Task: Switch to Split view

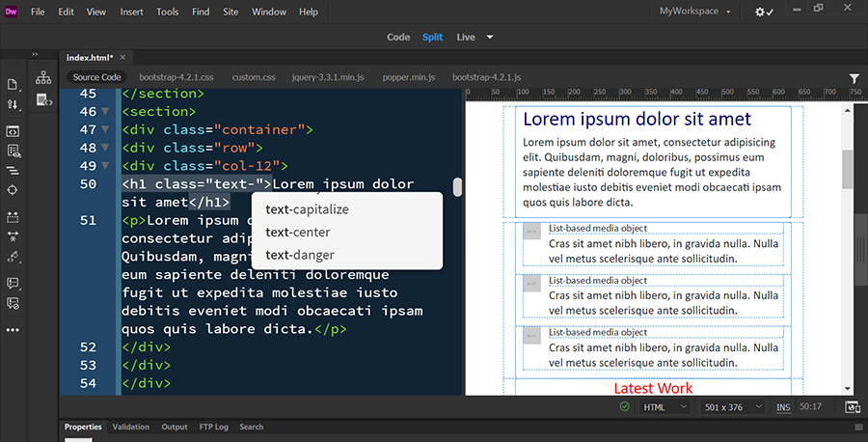Action: click(x=432, y=37)
